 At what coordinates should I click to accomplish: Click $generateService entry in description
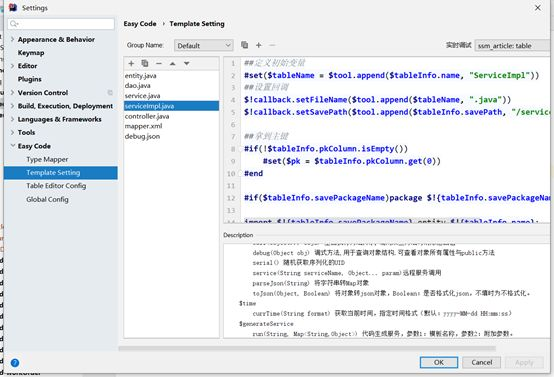(x=266, y=324)
